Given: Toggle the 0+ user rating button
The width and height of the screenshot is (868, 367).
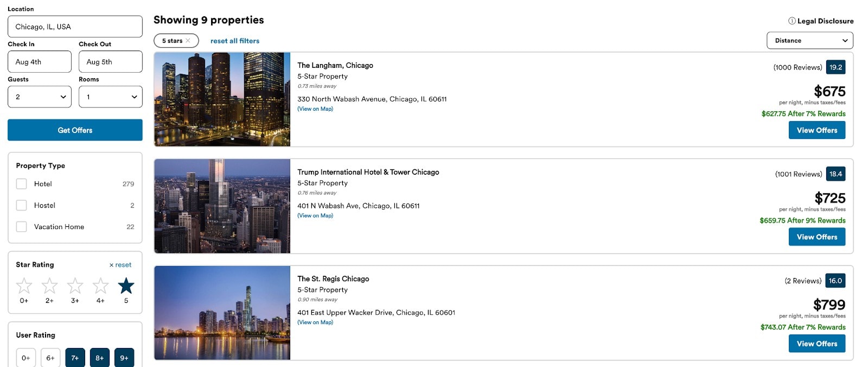Looking at the screenshot, I should click(x=26, y=358).
